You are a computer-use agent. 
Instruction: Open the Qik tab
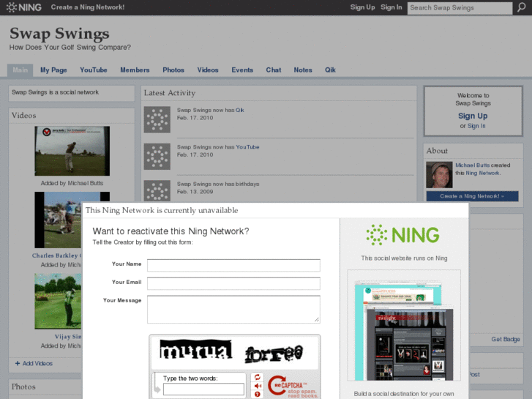point(330,70)
